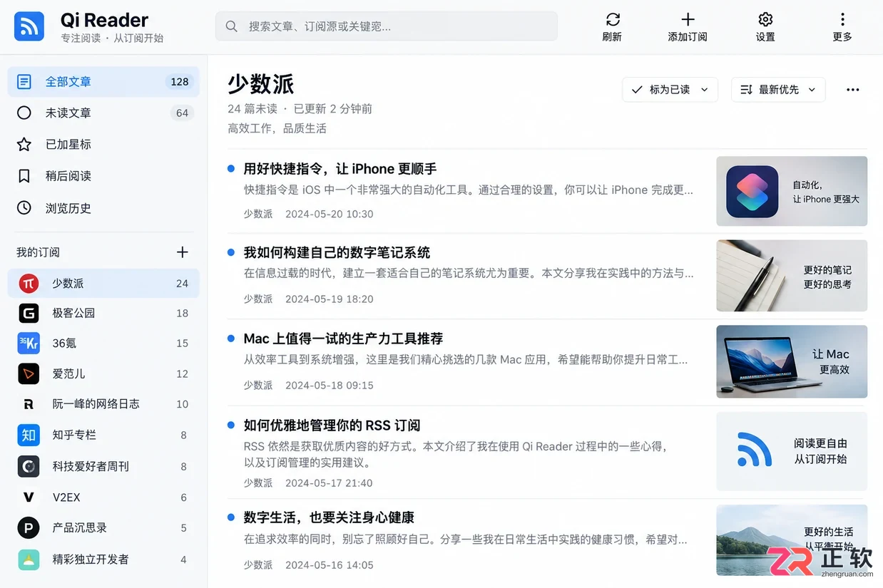Focus the 搜索文章 search field
The width and height of the screenshot is (883, 588).
[386, 26]
